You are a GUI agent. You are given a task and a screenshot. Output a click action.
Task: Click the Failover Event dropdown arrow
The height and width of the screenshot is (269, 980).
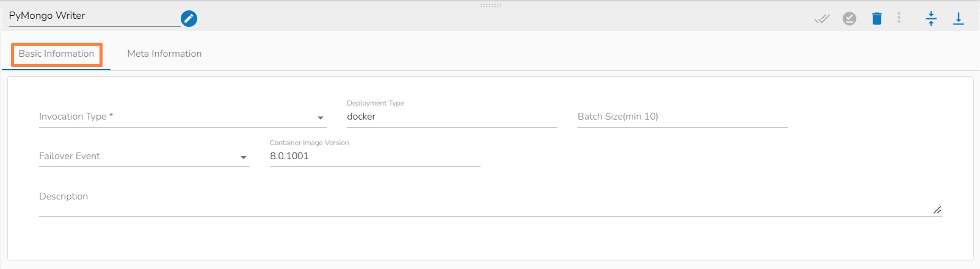[244, 157]
